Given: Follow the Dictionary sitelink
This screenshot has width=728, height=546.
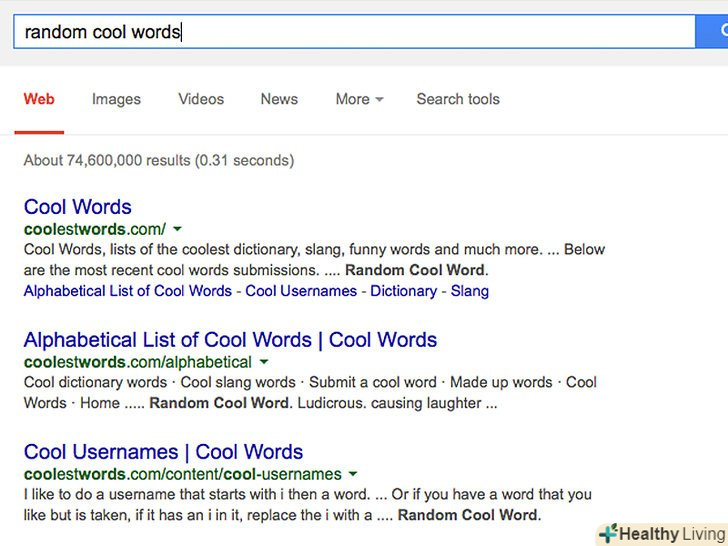Looking at the screenshot, I should (404, 291).
